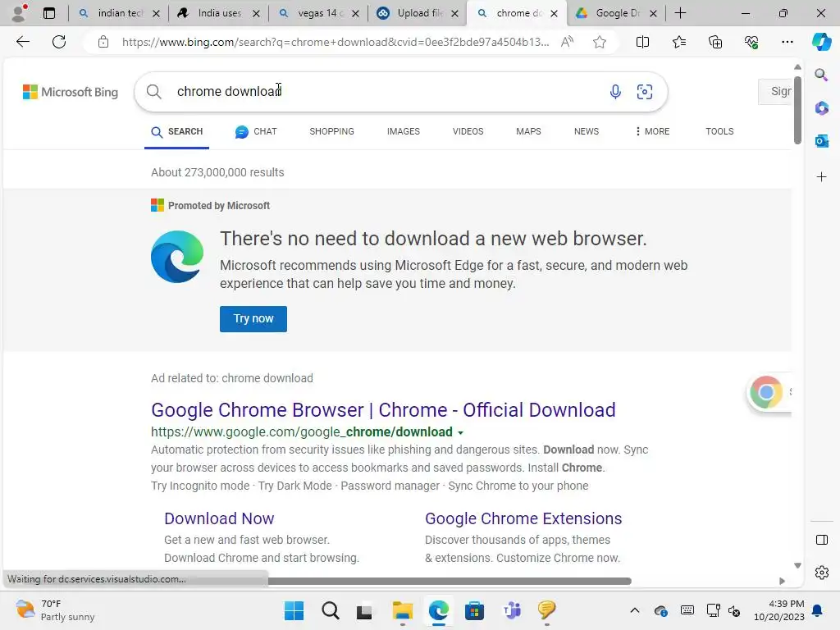840x630 pixels.
Task: Close the 'chrome download' tab
Action: point(554,13)
